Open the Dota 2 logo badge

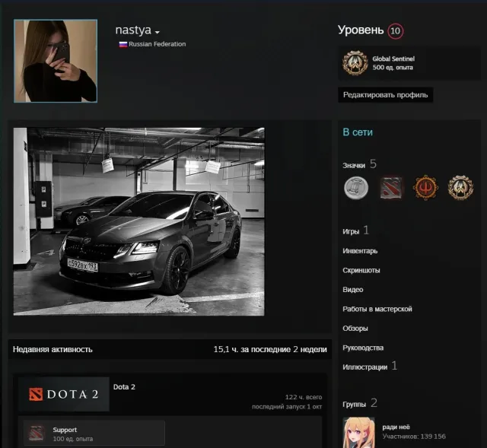point(391,188)
